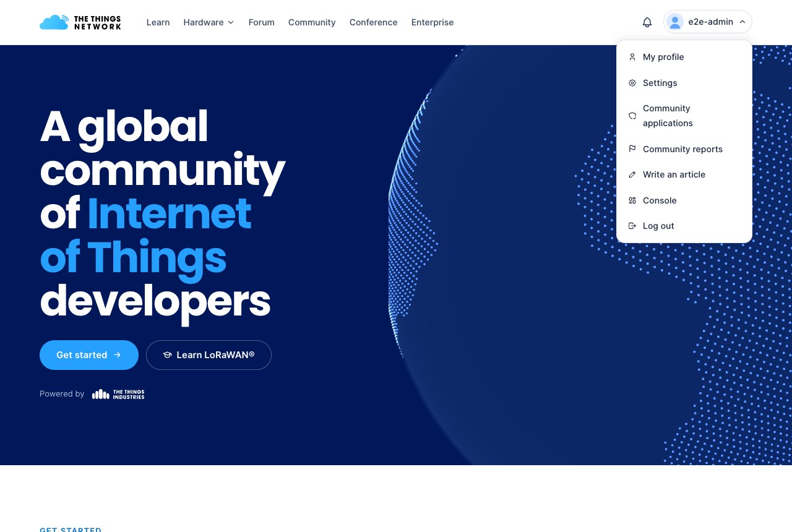Open the Community nav link
The width and height of the screenshot is (792, 532).
point(312,22)
